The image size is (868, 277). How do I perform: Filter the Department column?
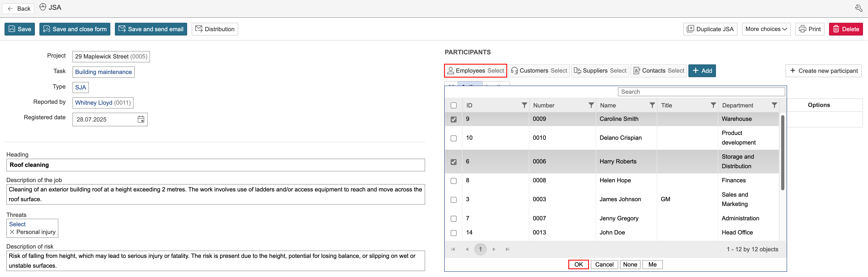point(774,105)
